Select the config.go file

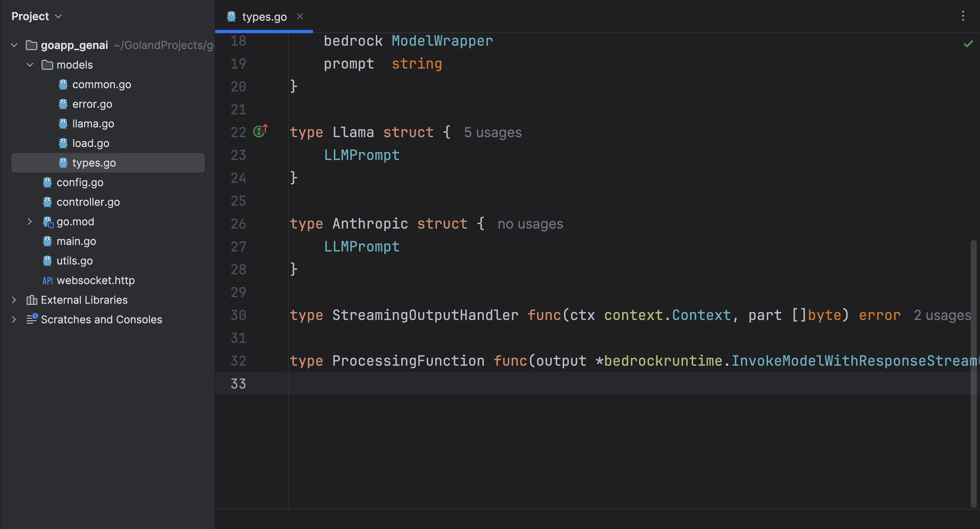pyautogui.click(x=79, y=182)
